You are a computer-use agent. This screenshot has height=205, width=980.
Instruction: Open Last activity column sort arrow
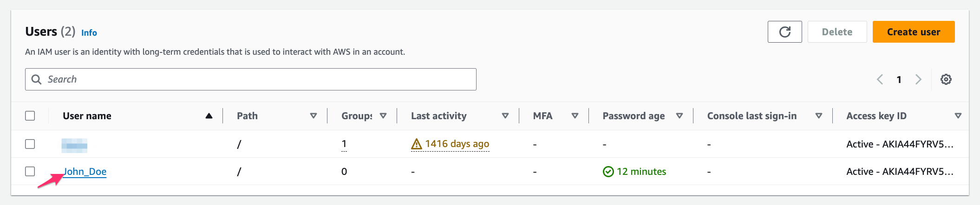(505, 116)
